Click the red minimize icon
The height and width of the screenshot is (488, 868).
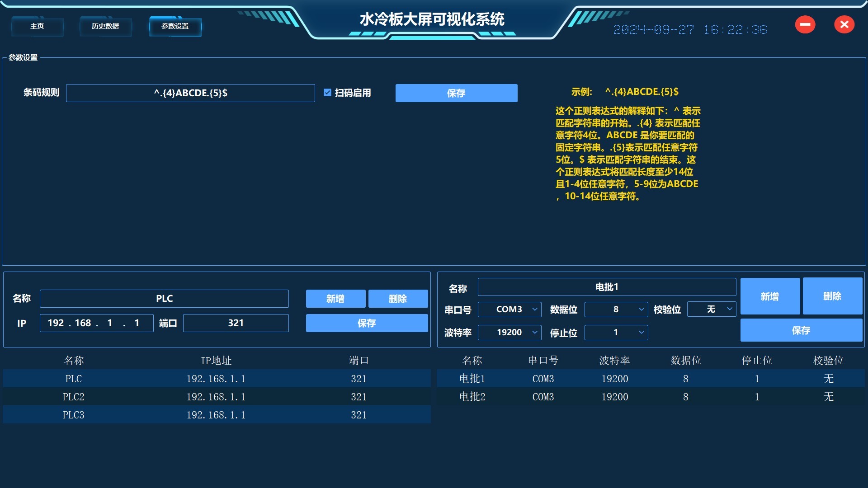click(805, 24)
